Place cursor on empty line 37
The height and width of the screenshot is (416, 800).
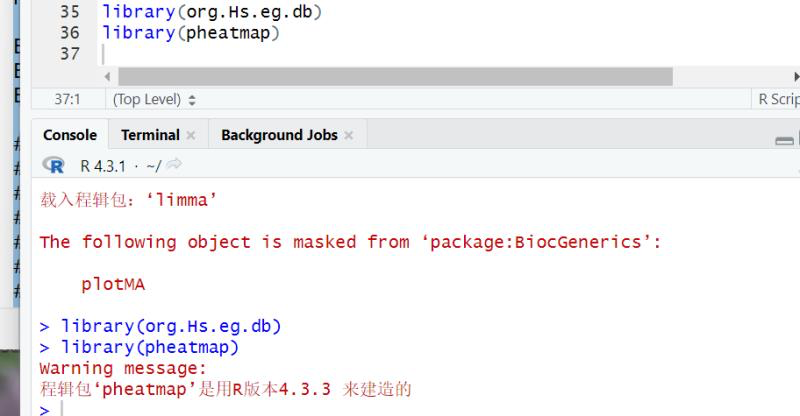point(449,54)
